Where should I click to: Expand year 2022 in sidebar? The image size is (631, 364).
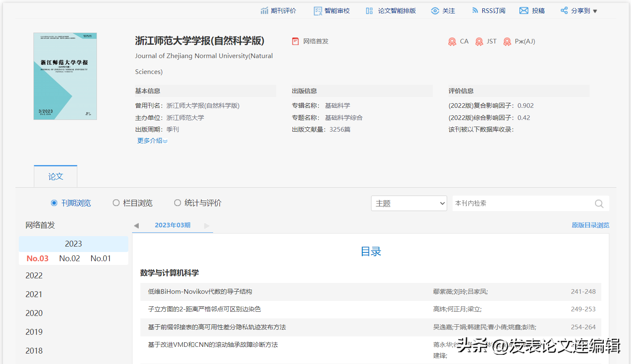point(34,275)
